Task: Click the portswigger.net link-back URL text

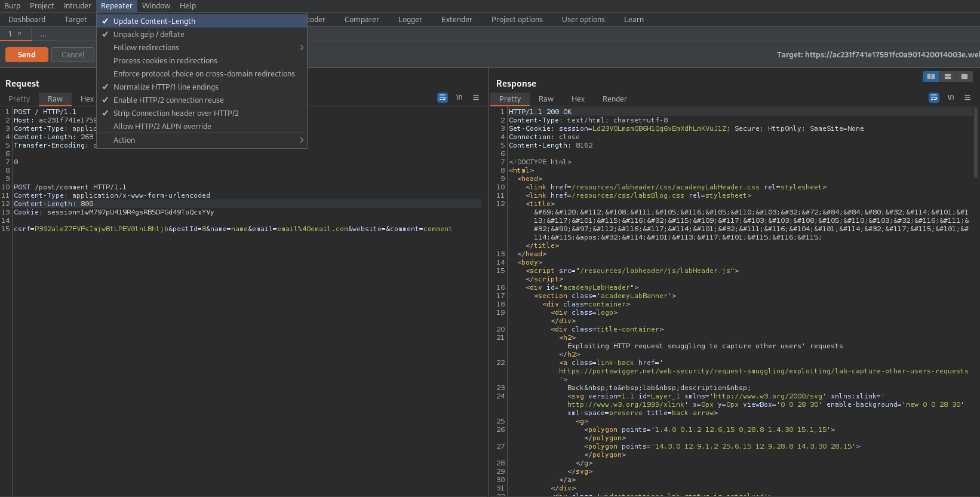Action: pyautogui.click(x=764, y=371)
